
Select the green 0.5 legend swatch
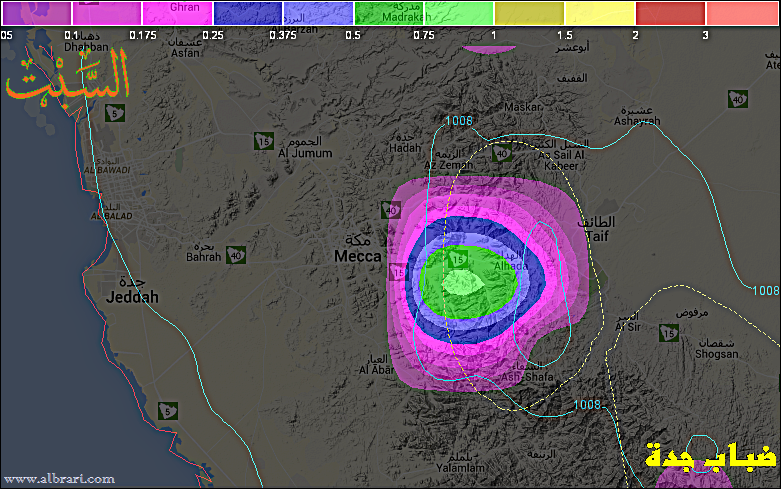point(389,13)
